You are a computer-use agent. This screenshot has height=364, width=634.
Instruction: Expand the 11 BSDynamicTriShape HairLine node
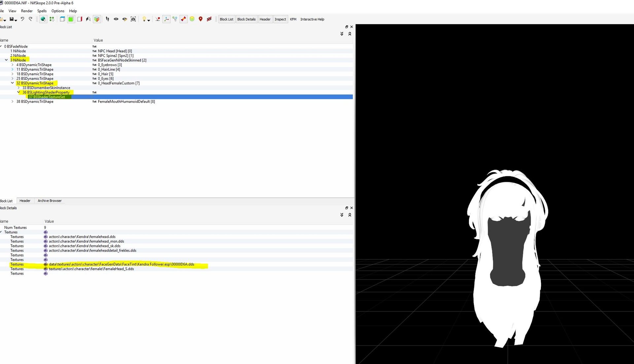point(13,69)
